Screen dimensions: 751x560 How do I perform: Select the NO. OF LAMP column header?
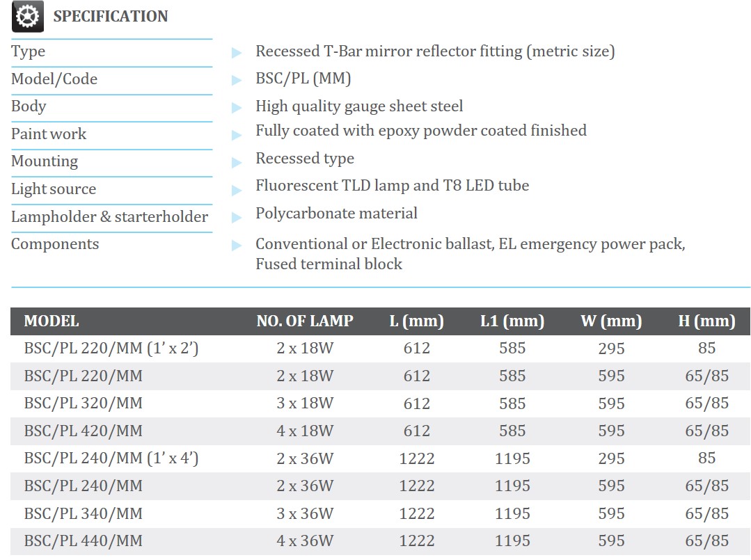[x=305, y=321]
